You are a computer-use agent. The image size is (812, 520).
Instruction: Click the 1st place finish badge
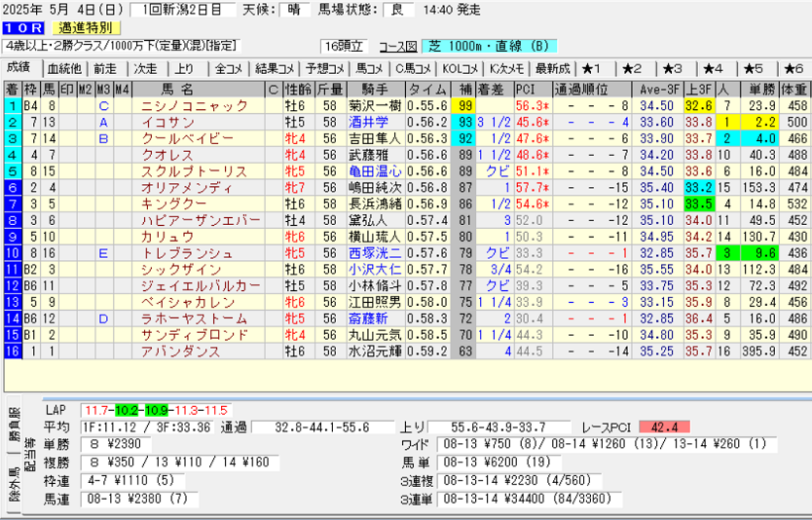click(x=12, y=105)
